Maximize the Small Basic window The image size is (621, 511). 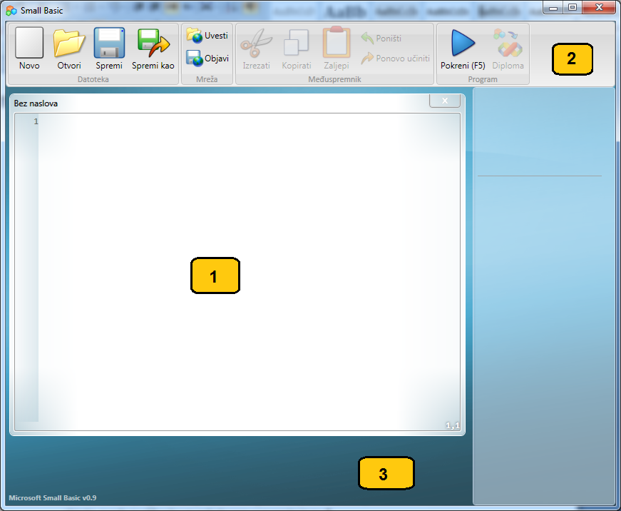coord(572,7)
